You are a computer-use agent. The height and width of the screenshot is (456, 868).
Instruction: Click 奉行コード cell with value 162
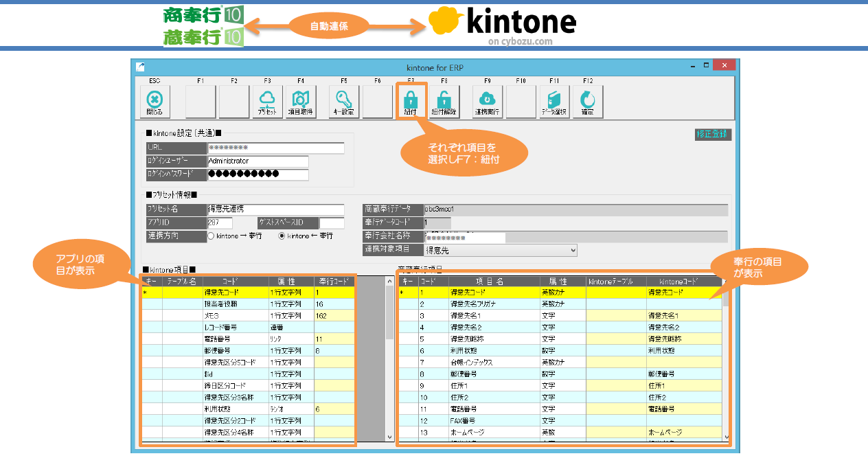(334, 315)
